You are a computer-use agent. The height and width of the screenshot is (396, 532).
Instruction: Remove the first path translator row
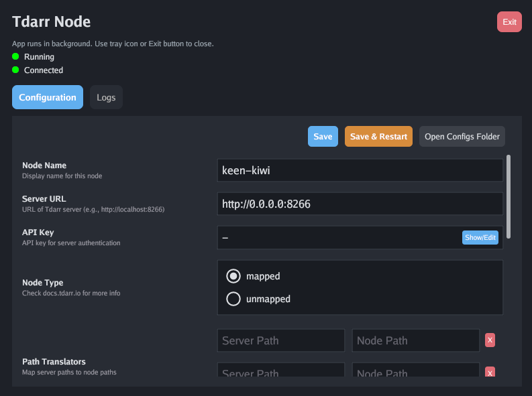[x=490, y=340]
